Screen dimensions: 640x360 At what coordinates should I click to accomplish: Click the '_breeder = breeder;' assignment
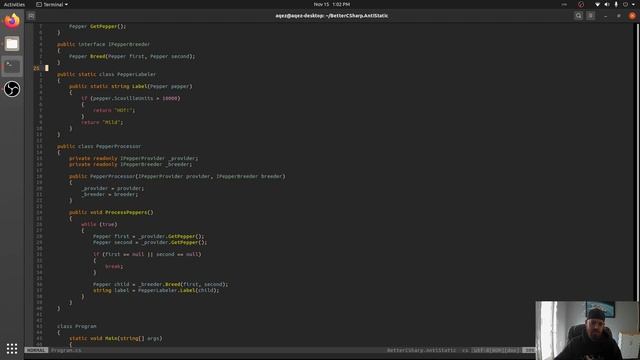point(109,194)
